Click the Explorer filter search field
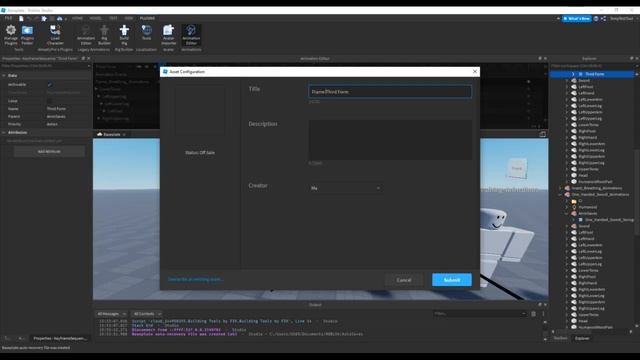 [593, 66]
